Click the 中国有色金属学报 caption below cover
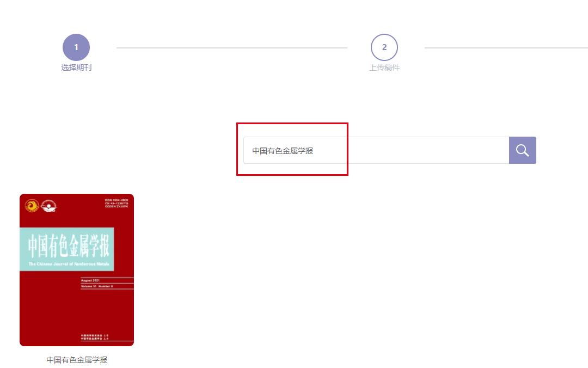 click(77, 360)
